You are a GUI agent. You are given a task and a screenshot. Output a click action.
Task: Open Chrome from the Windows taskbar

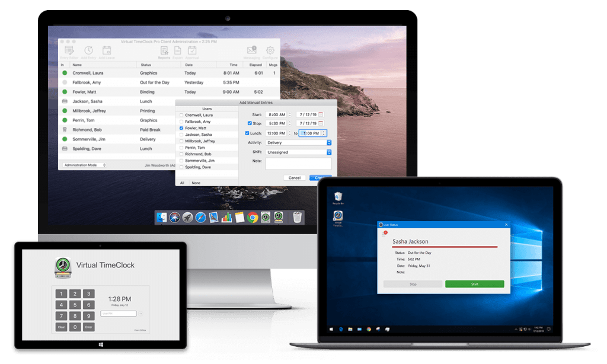(x=369, y=329)
